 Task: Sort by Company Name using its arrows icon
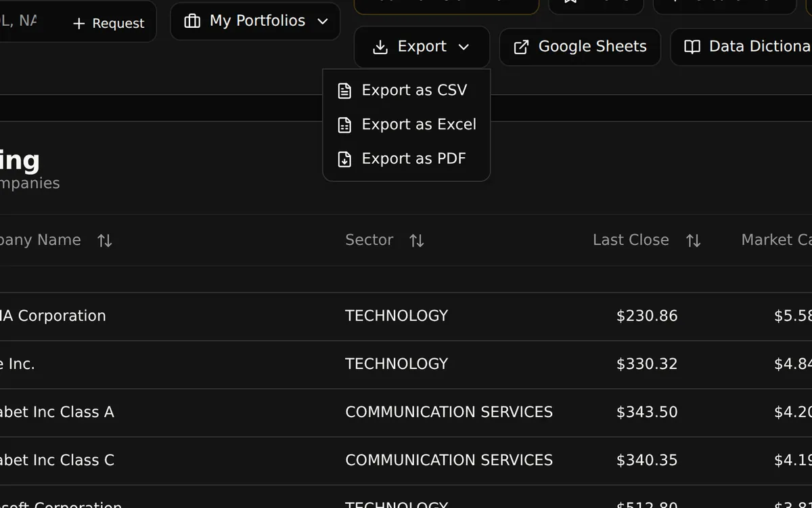(104, 240)
